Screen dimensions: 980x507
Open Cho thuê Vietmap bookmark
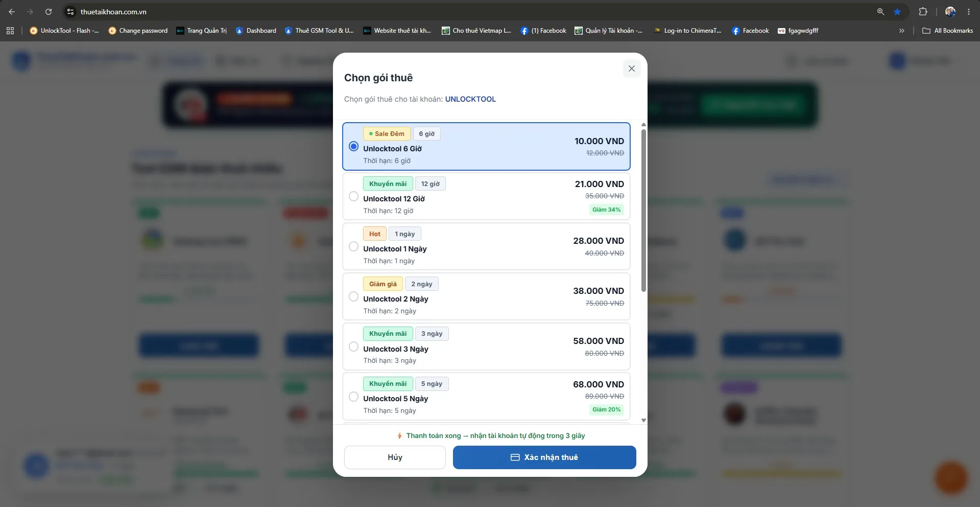[476, 31]
